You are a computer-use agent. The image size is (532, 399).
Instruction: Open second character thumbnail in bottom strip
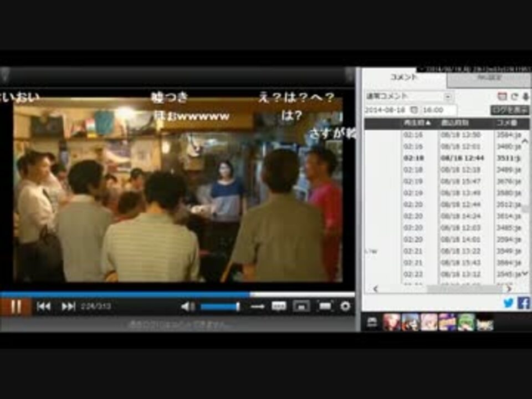pyautogui.click(x=411, y=322)
